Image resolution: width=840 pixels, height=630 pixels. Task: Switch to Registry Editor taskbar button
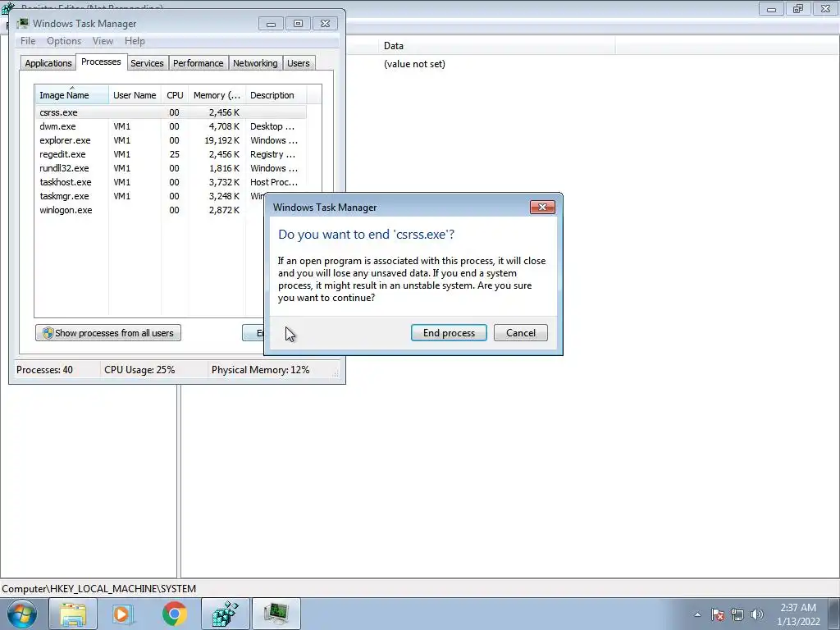click(x=225, y=614)
